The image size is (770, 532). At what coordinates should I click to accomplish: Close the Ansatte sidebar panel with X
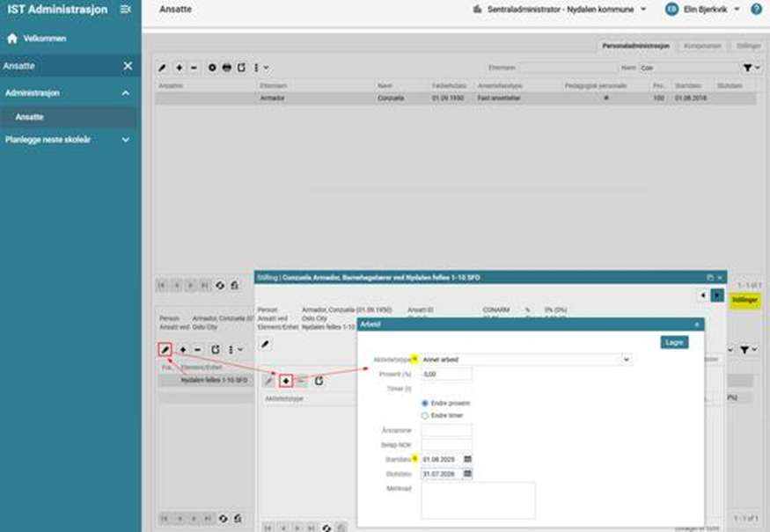(128, 66)
